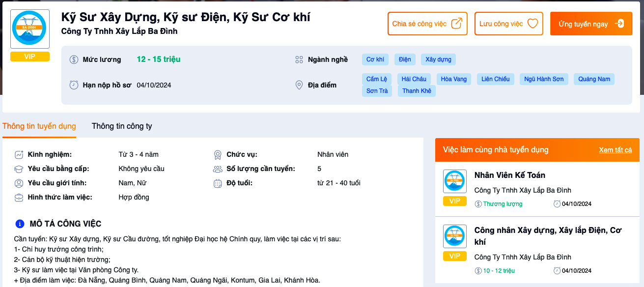Click the share icon in Chia sẻ công việc
Image resolution: width=644 pixels, height=287 pixels.
point(456,24)
